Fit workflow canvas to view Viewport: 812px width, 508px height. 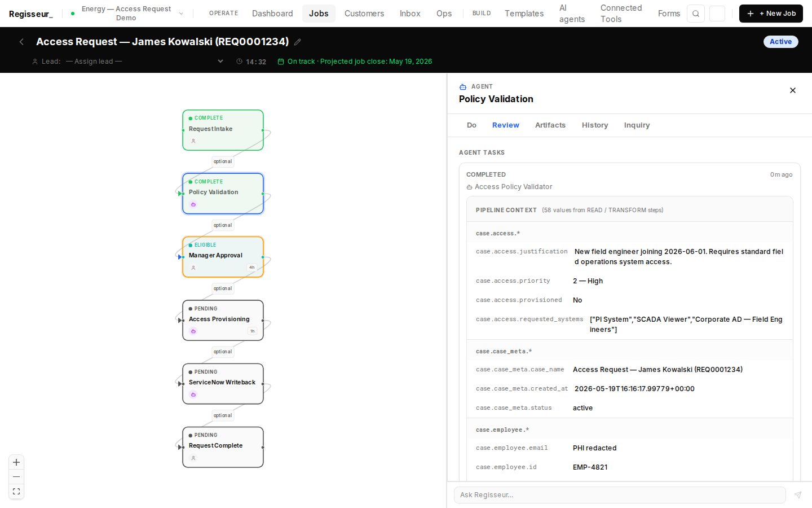click(x=16, y=492)
